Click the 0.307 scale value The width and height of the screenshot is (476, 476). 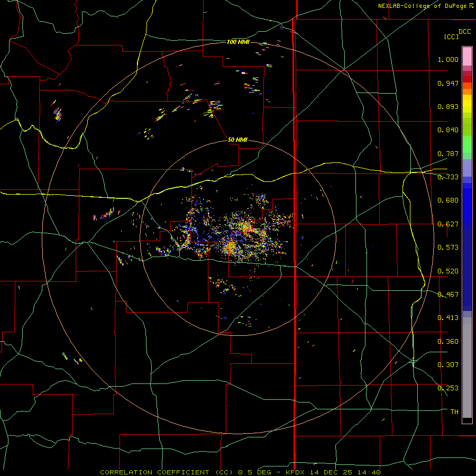[448, 365]
